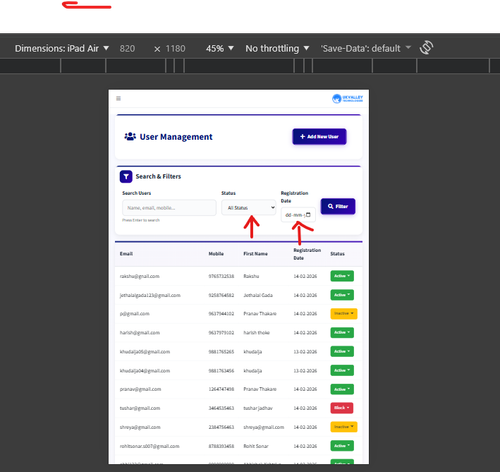
Task: Select the khodaija04@gmail.com email cell
Action: [145, 371]
